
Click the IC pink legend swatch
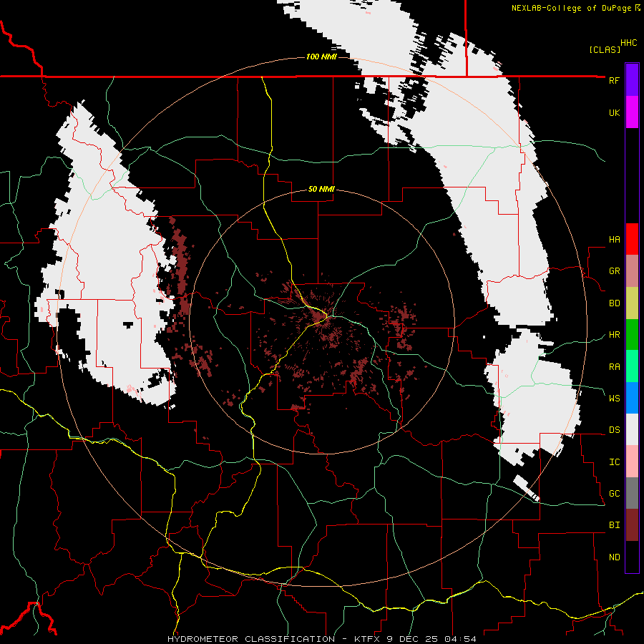[x=632, y=462]
